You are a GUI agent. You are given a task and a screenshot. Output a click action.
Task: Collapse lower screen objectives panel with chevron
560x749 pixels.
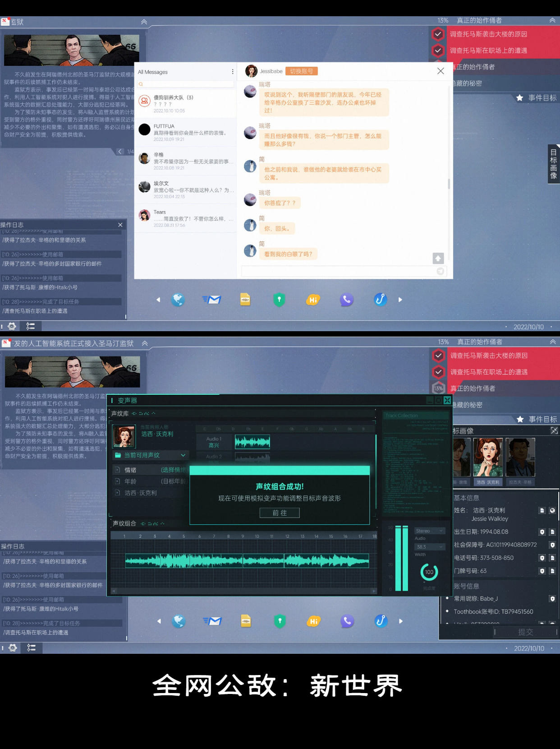(x=553, y=342)
